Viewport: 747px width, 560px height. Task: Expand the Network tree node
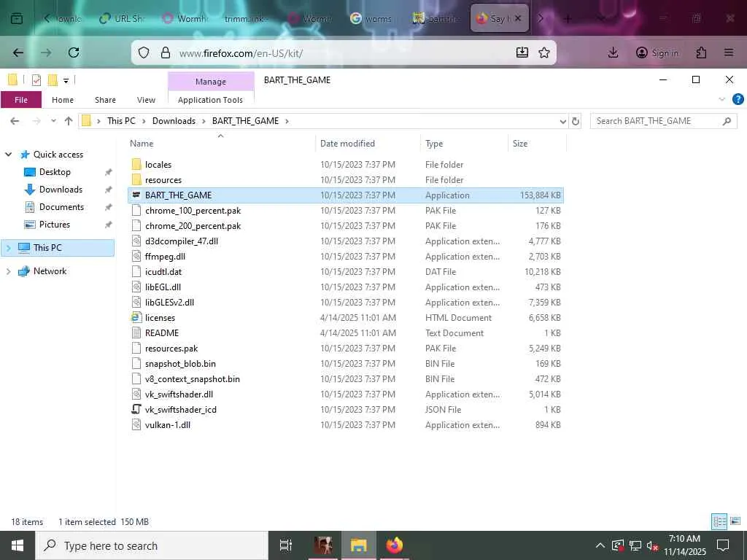(x=8, y=271)
